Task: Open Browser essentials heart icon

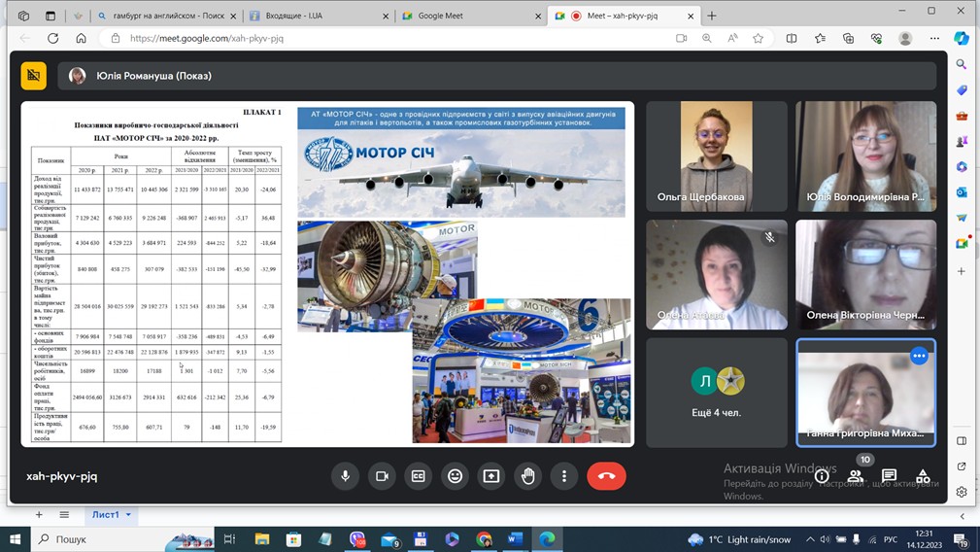Action: (x=876, y=38)
